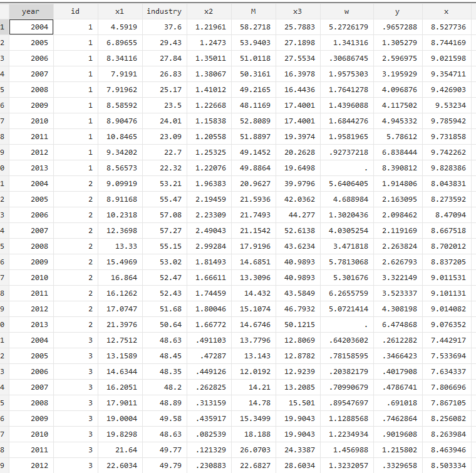Click the x1 column header

[120, 11]
